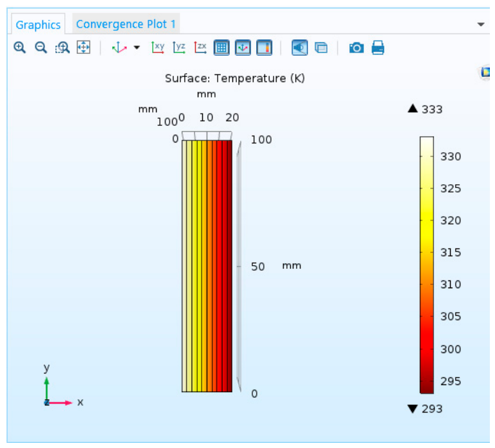Click the partially hidden icon at right edge
Screen dimensions: 495x448
[485, 73]
